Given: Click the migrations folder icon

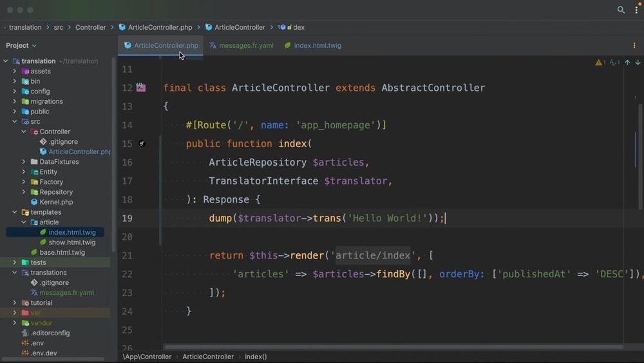Looking at the screenshot, I should click(x=25, y=101).
